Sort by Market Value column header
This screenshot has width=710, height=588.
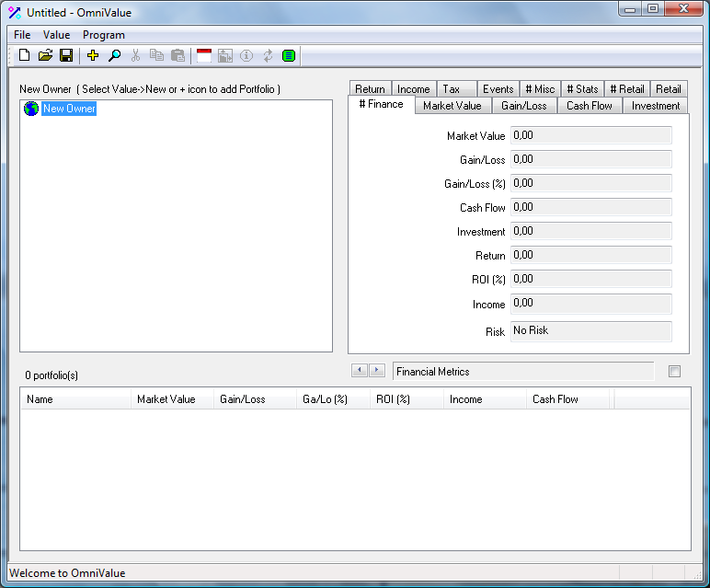tap(172, 399)
